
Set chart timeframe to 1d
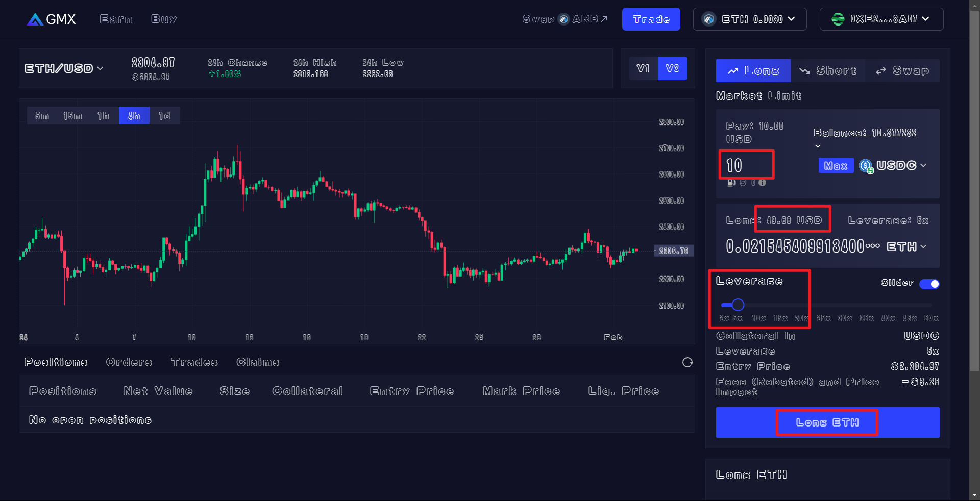(165, 116)
